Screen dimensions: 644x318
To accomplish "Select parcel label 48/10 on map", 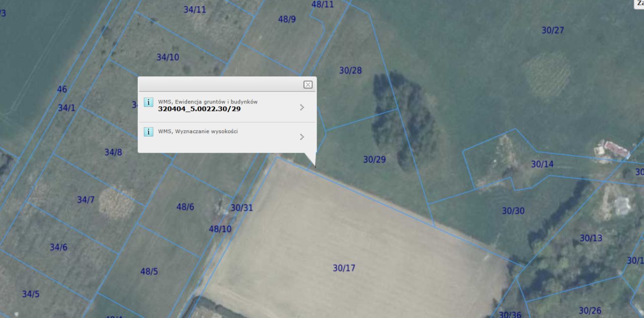I will pos(220,229).
